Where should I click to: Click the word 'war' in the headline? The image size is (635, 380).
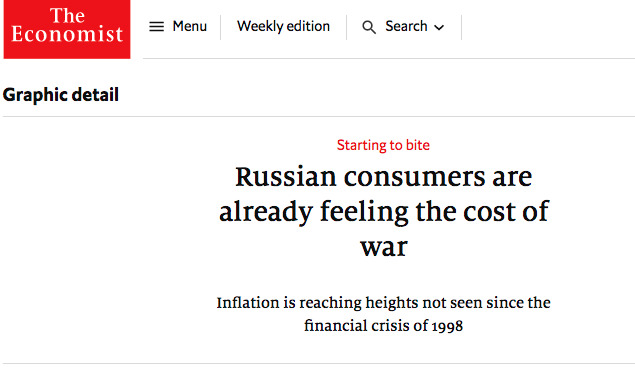click(x=384, y=247)
